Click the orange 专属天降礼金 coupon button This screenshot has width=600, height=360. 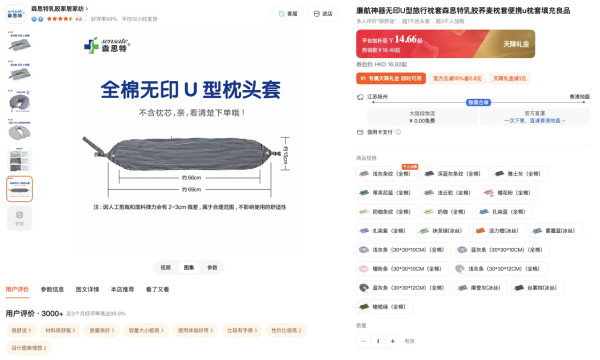click(x=391, y=78)
